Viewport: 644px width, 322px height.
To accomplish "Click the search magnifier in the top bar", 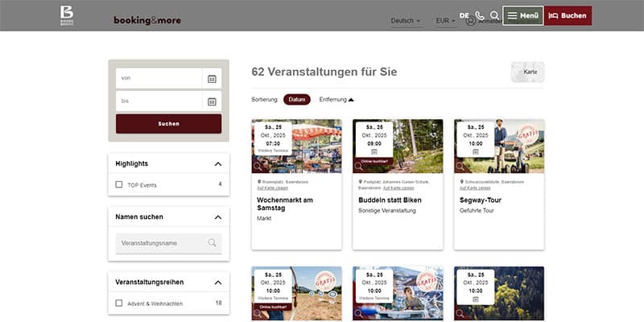I will tap(494, 15).
